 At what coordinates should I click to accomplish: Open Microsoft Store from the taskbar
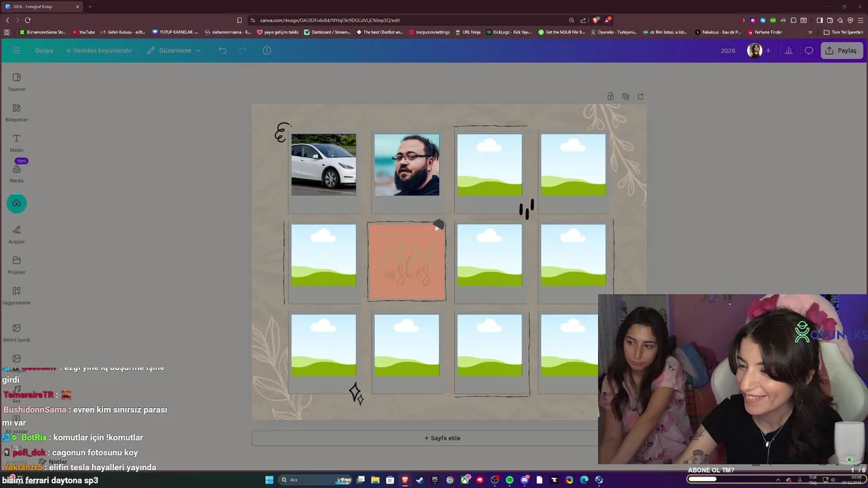[390, 480]
